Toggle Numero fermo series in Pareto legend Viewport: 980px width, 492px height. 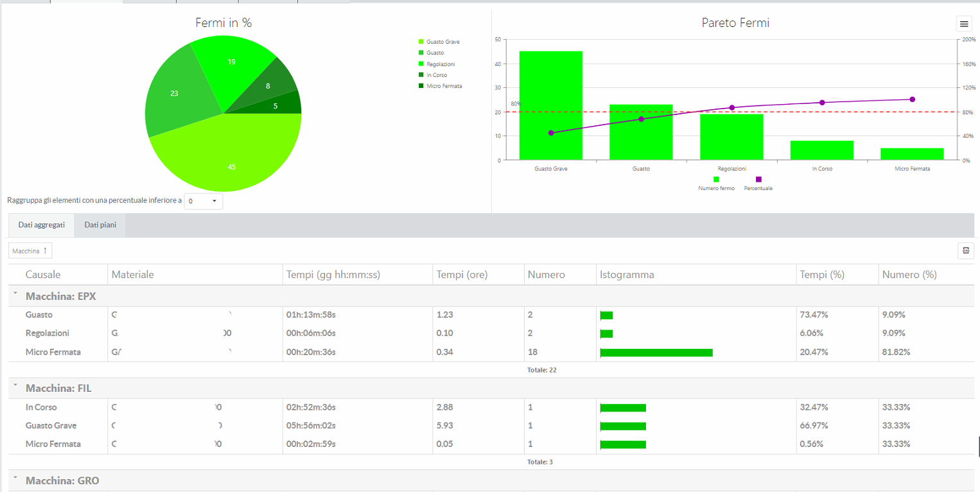(x=716, y=184)
